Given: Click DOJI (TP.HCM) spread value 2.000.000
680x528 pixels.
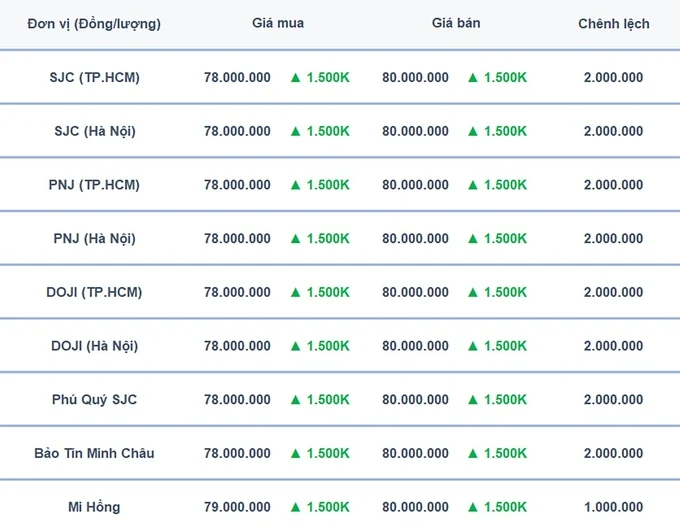Looking at the screenshot, I should pos(613,293).
